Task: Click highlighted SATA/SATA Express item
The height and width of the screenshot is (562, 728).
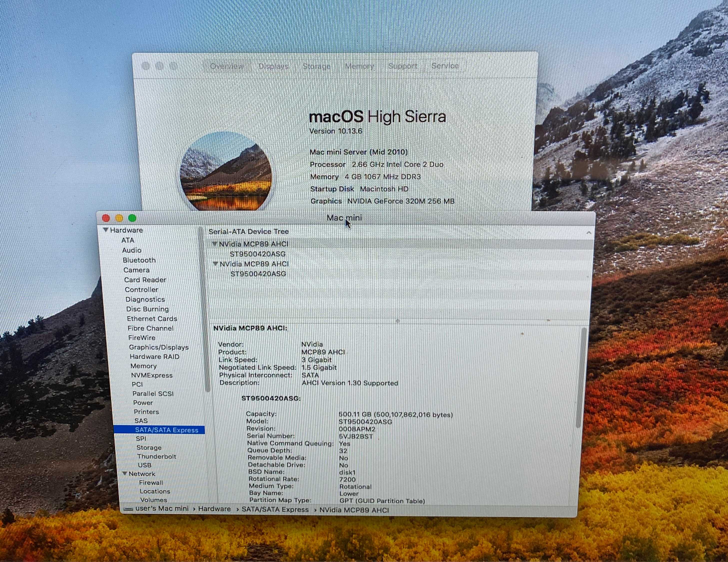Action: [x=159, y=430]
